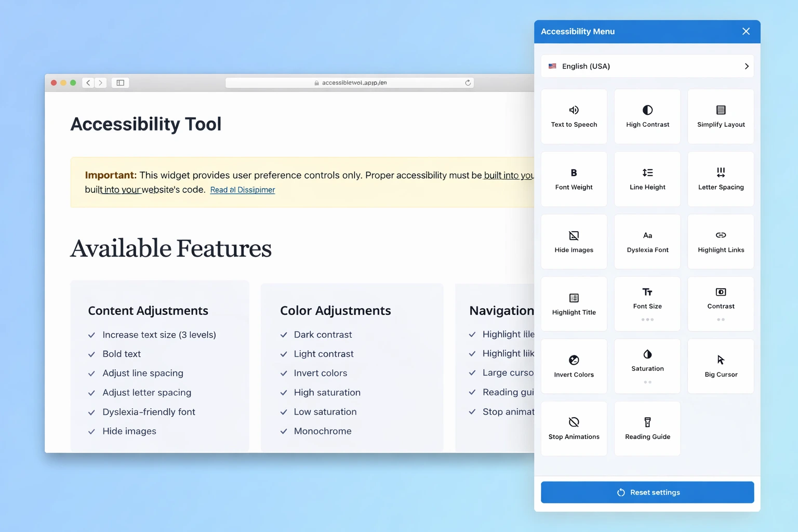Screen dimensions: 798x532
Task: Cycle the Contrast setting tile
Action: point(721,304)
